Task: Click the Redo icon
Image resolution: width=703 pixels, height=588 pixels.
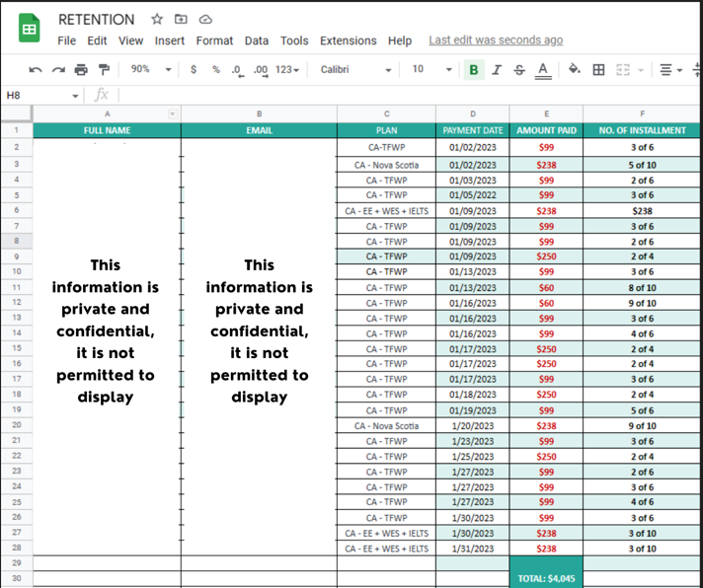Action: (x=58, y=70)
